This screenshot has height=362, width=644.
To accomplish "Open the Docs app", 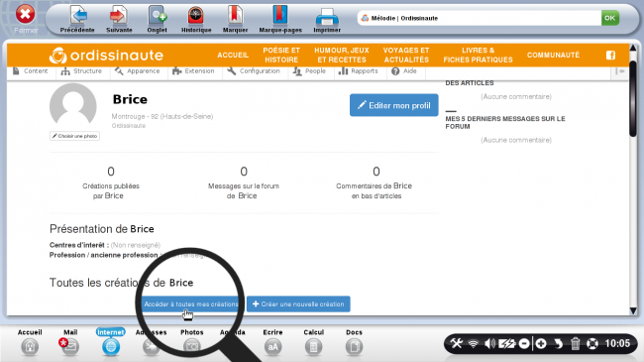I will pos(354,343).
